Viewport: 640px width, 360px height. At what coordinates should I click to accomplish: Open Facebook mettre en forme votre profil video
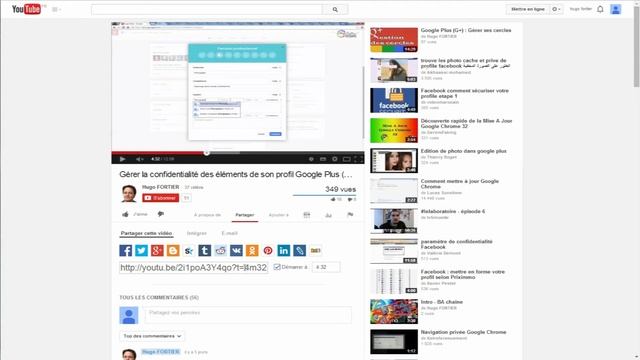click(462, 274)
